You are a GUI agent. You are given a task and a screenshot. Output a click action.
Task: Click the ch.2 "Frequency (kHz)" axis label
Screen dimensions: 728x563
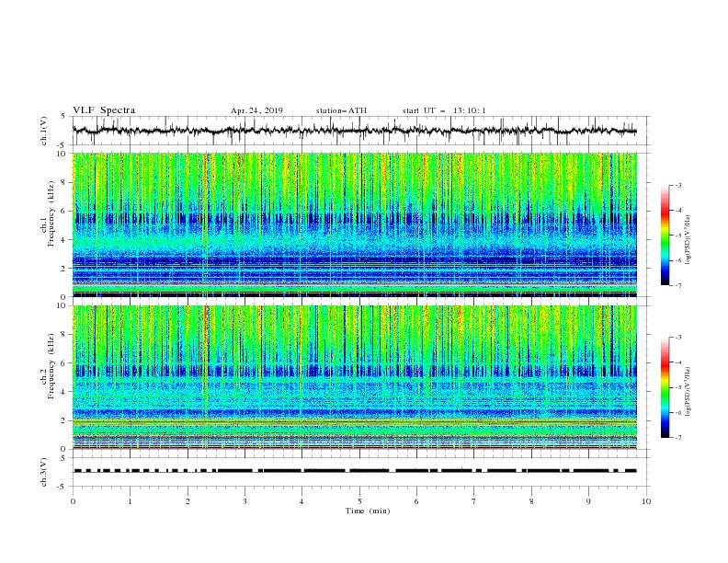(51, 365)
